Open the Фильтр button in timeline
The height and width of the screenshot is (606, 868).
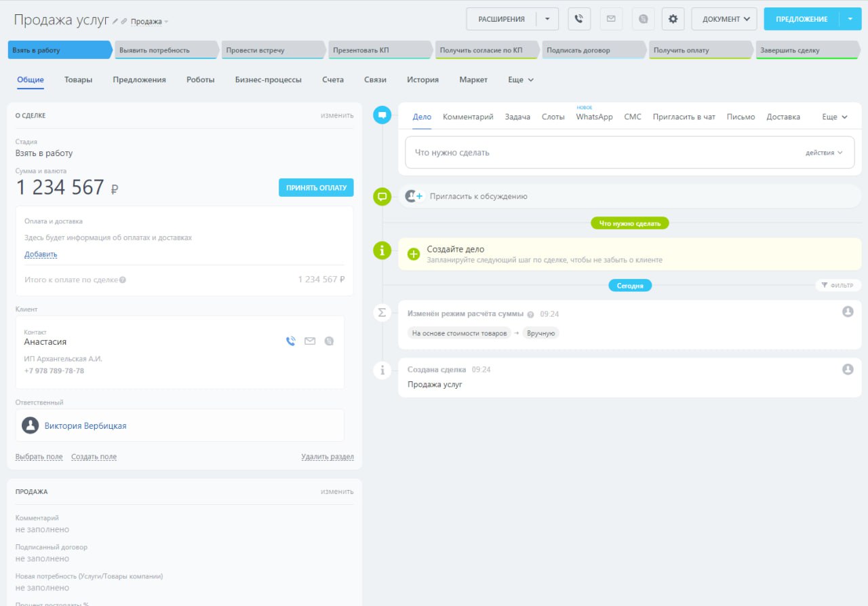point(837,286)
